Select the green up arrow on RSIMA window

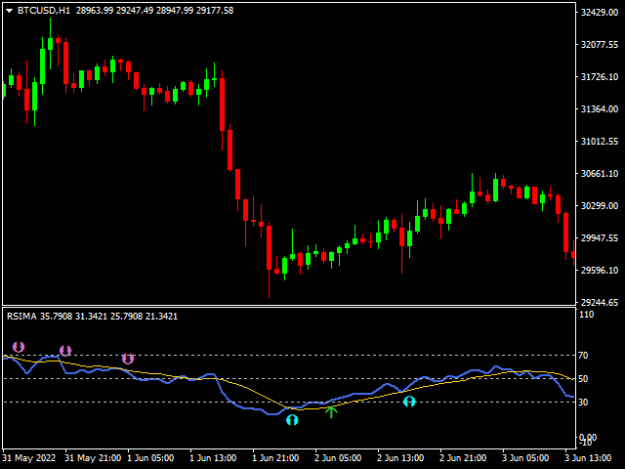[x=331, y=412]
